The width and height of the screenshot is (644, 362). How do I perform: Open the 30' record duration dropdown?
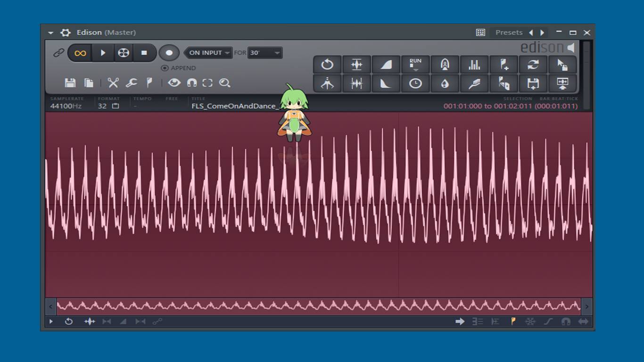coord(265,53)
